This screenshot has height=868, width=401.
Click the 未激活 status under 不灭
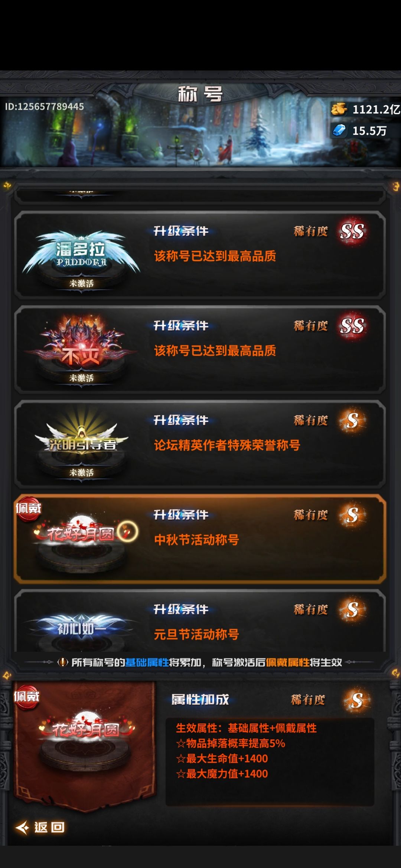tap(81, 378)
